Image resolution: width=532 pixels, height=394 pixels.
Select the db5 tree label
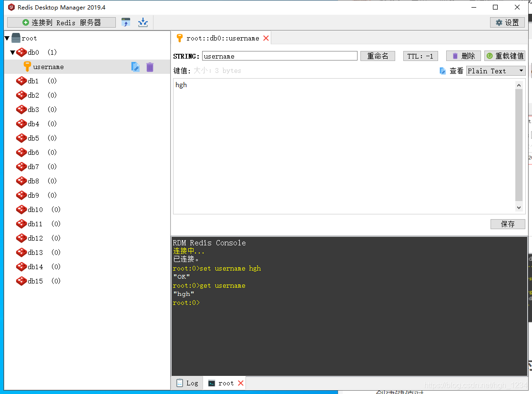[x=33, y=138]
